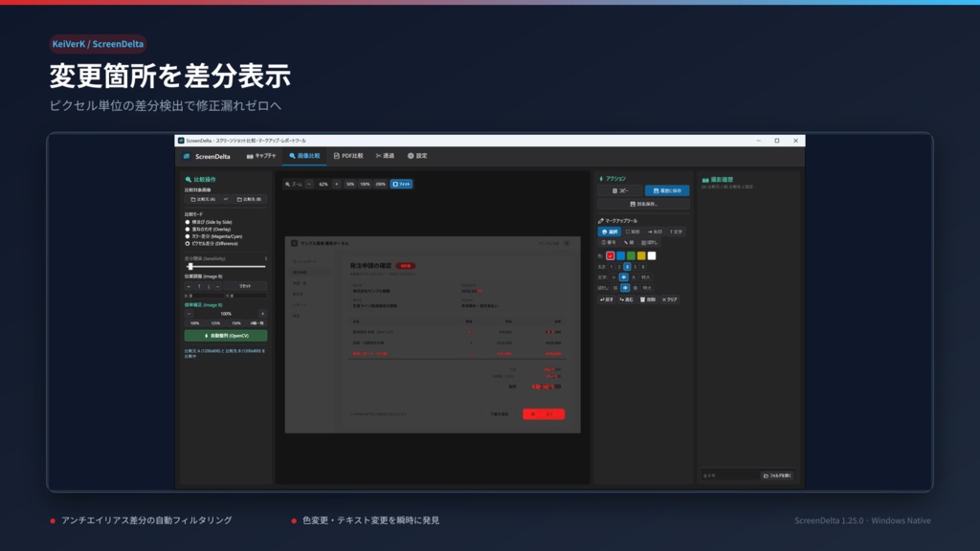Choose the yellow markup color swatch
This screenshot has height=551, width=980.
(x=641, y=255)
